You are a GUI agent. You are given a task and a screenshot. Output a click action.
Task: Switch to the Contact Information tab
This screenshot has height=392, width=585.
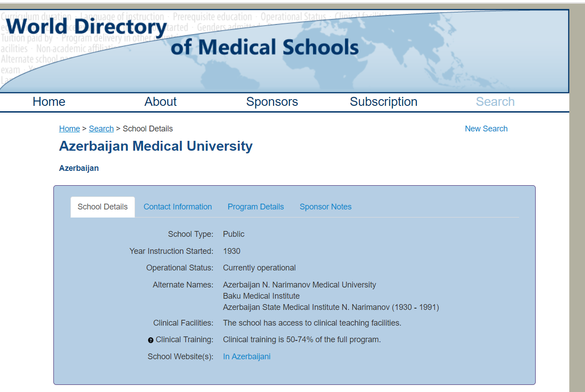pyautogui.click(x=178, y=207)
